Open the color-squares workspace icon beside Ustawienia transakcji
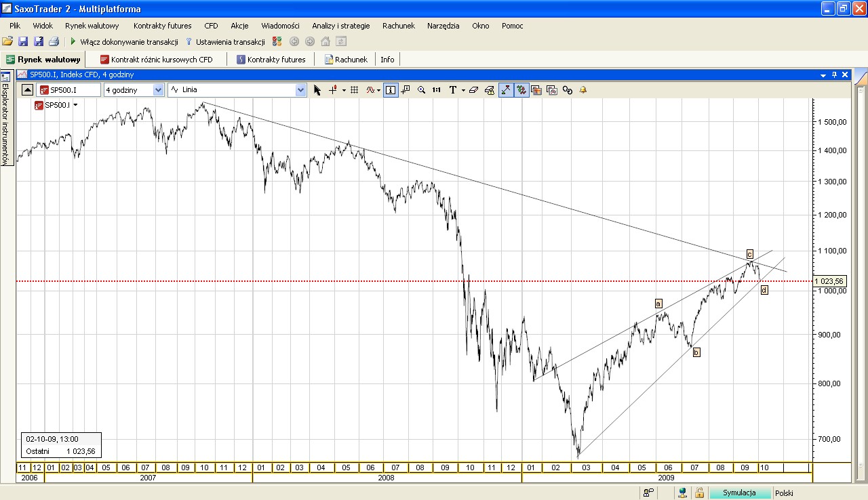The height and width of the screenshot is (500, 868). click(277, 41)
